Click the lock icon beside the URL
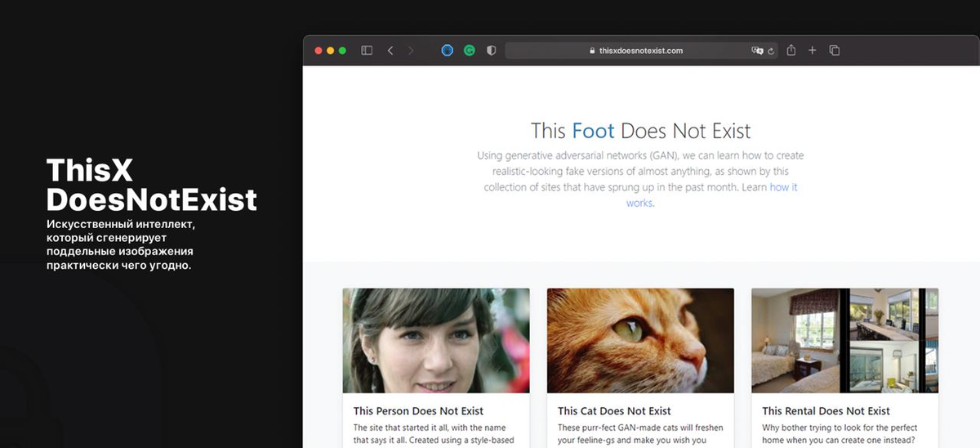Image resolution: width=980 pixels, height=448 pixels. pos(594,51)
